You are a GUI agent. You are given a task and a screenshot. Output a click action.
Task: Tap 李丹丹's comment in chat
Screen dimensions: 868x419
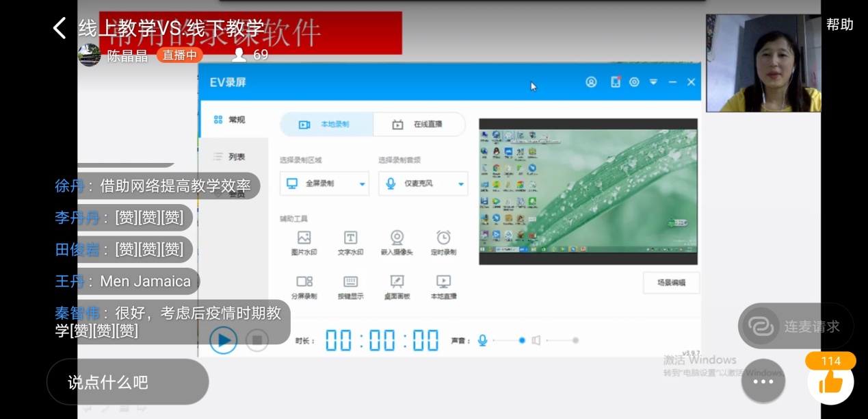pos(120,218)
